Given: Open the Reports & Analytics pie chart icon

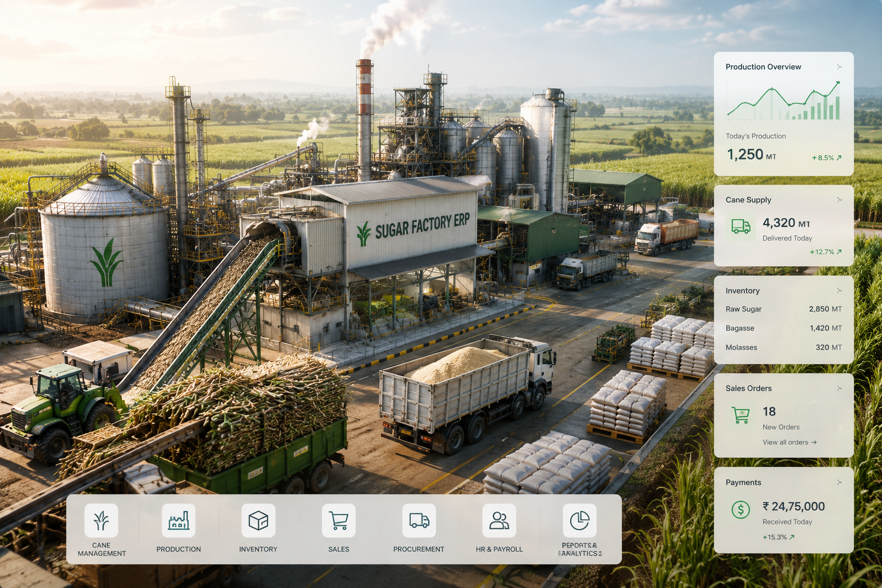Looking at the screenshot, I should 579,520.
